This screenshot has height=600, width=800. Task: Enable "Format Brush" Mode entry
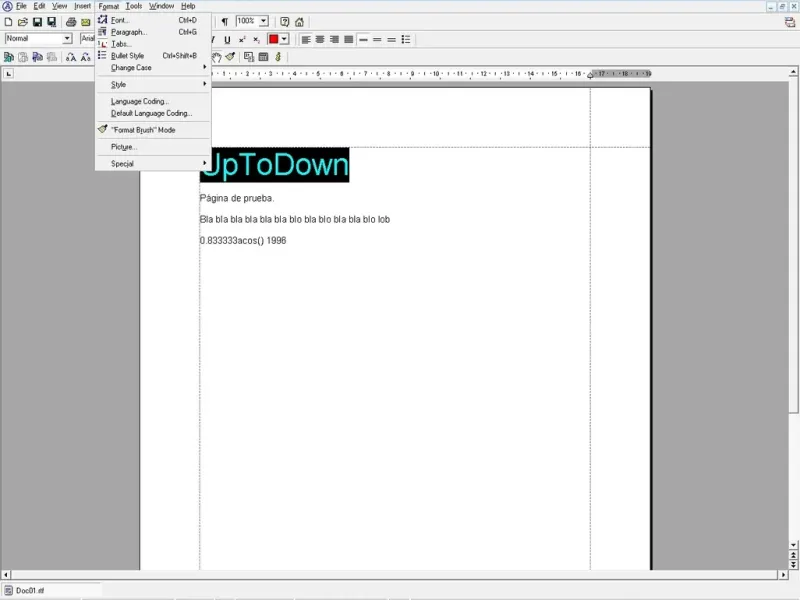(153, 130)
